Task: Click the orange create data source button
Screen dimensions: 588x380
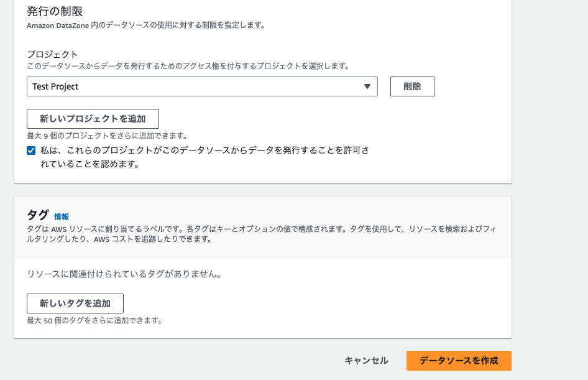Action: click(x=459, y=360)
